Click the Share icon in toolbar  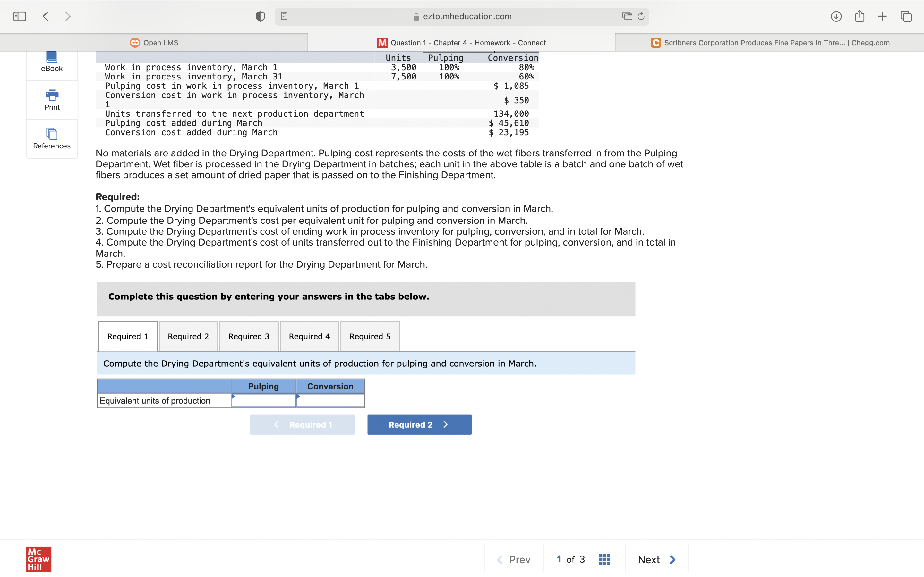tap(860, 16)
